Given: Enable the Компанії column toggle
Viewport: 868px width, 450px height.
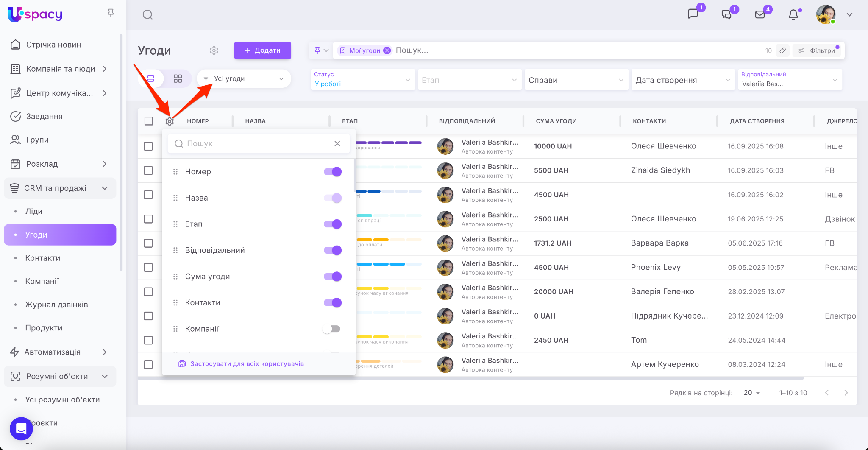Looking at the screenshot, I should tap(331, 329).
